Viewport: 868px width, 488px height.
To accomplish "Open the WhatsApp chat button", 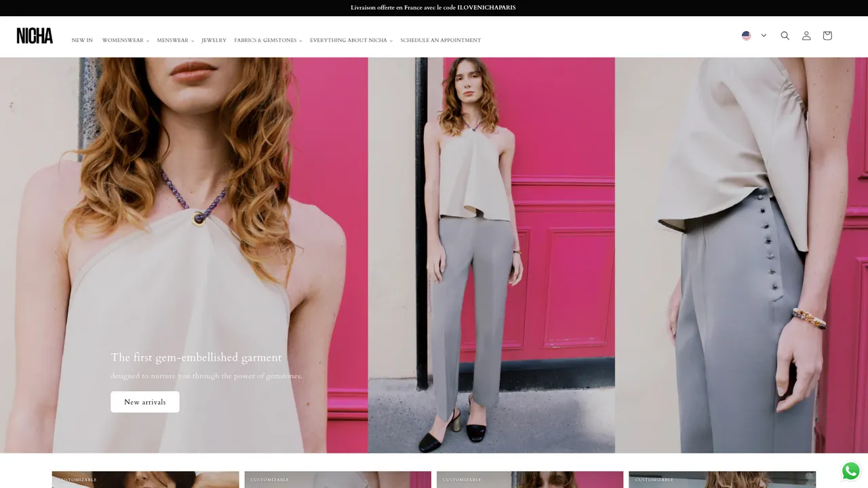I will click(x=850, y=470).
